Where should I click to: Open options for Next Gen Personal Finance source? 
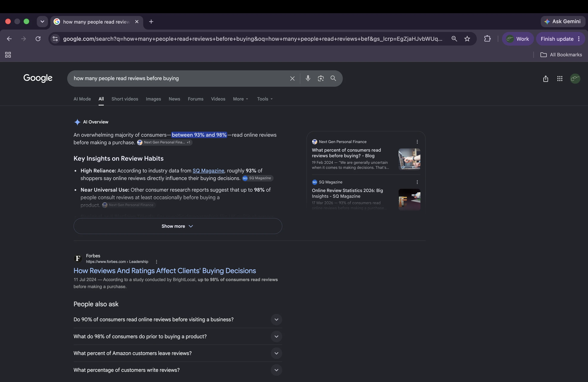(417, 142)
